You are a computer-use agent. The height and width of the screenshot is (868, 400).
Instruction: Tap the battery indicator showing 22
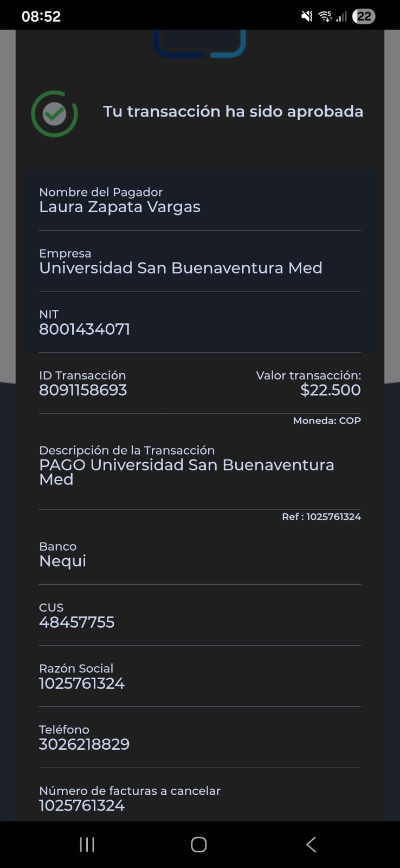[364, 16]
